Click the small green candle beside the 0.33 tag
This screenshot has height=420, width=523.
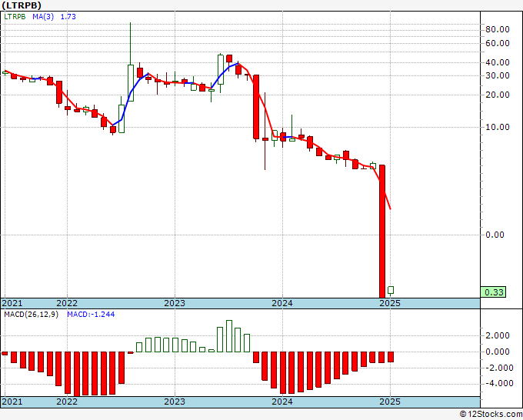tap(391, 290)
